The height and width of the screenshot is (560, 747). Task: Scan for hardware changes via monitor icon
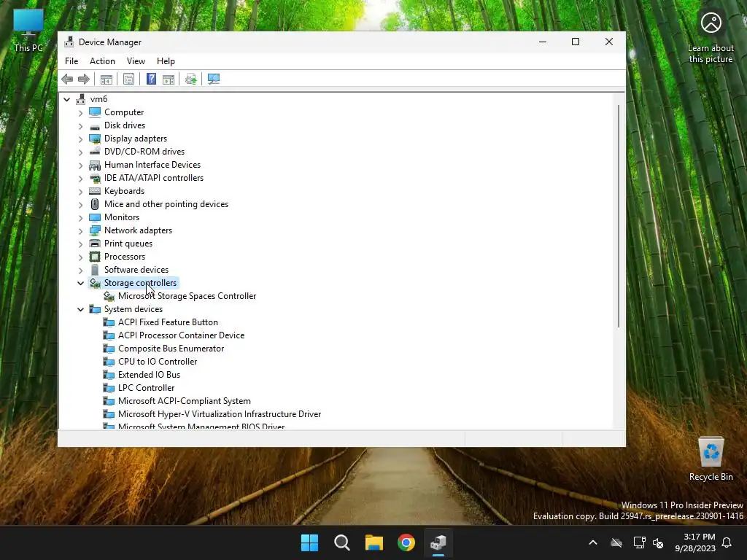[214, 79]
